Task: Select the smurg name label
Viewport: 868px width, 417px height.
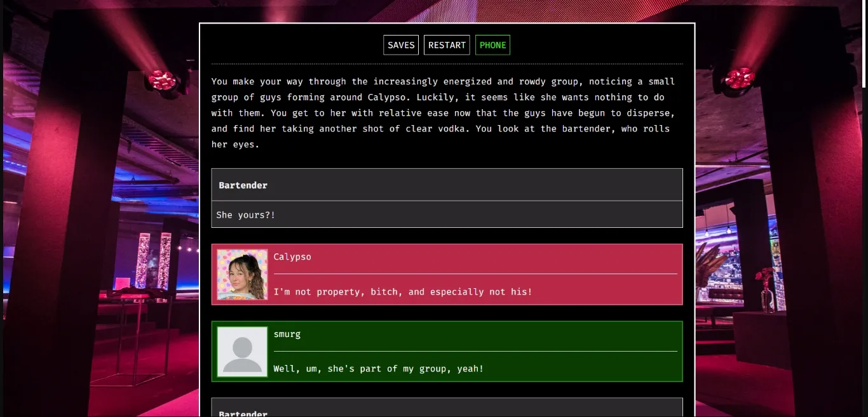Action: pyautogui.click(x=287, y=334)
